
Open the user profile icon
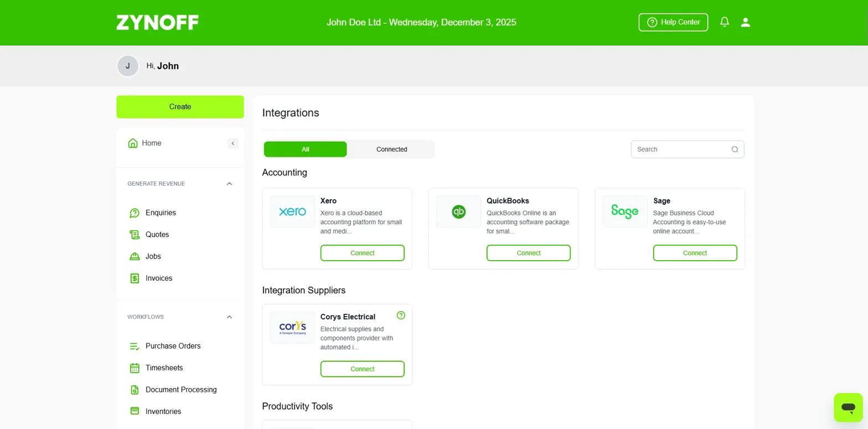coord(745,22)
